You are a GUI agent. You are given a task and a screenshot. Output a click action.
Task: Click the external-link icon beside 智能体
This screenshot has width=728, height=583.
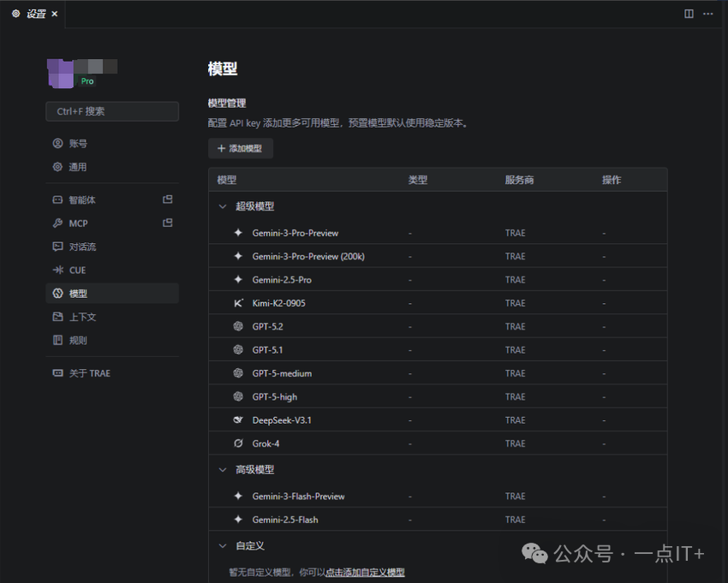click(x=168, y=199)
